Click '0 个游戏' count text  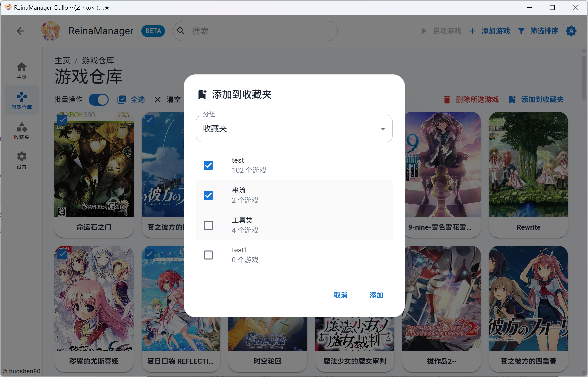pos(245,260)
